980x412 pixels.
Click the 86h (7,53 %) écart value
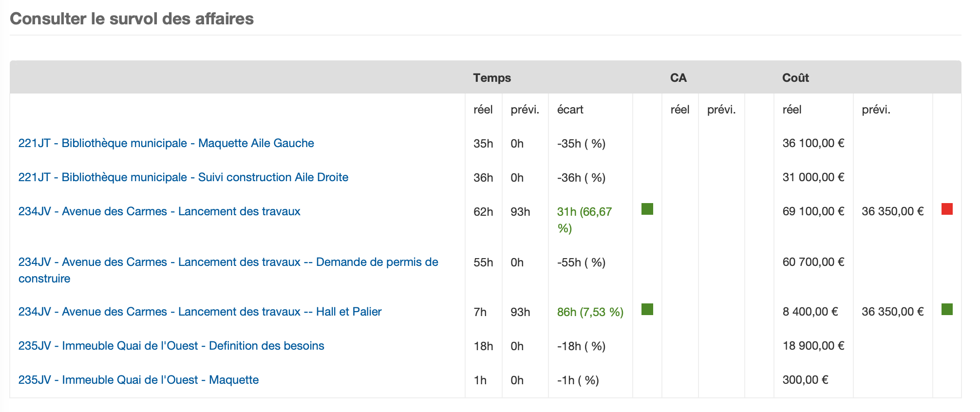[x=590, y=312]
